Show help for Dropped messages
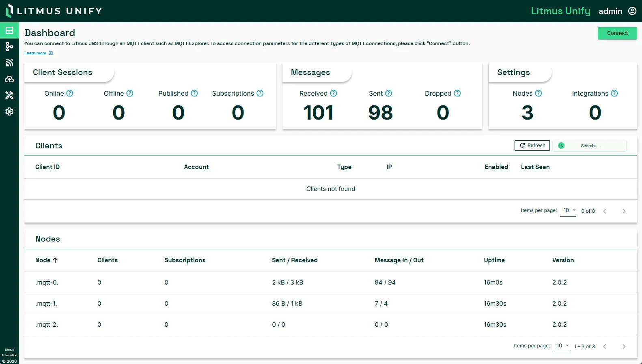This screenshot has width=642, height=364. 457,93
